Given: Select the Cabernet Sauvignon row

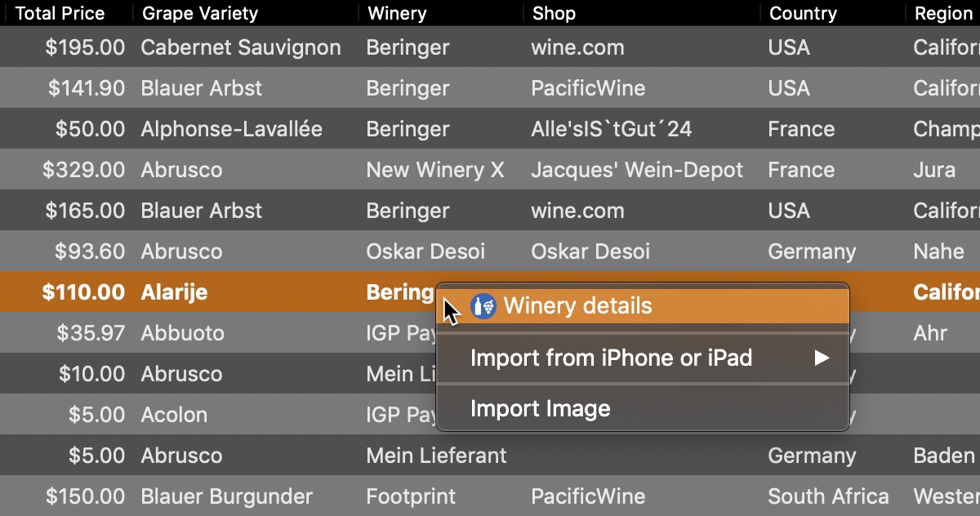Looking at the screenshot, I should click(x=241, y=47).
